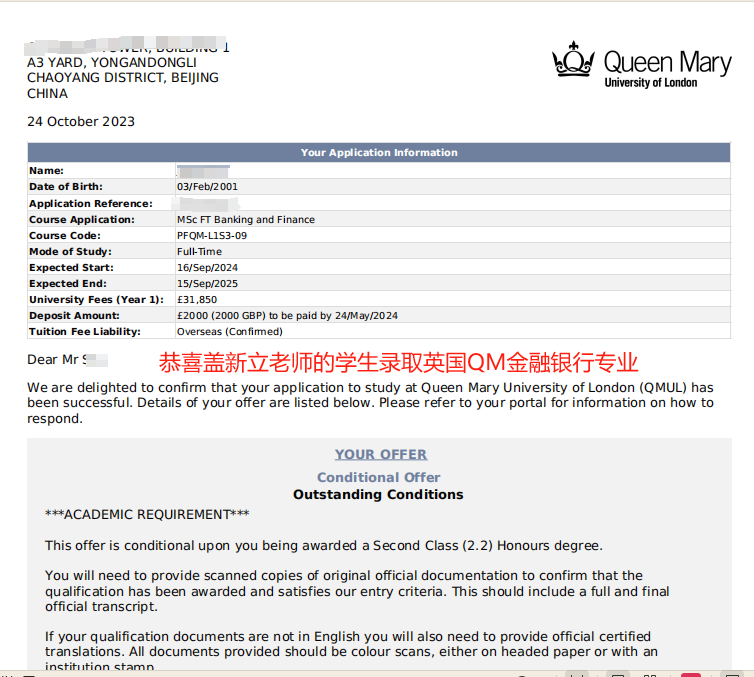Click the 'Your Application Information' table header
Screen dimensions: 754x677
pos(379,153)
